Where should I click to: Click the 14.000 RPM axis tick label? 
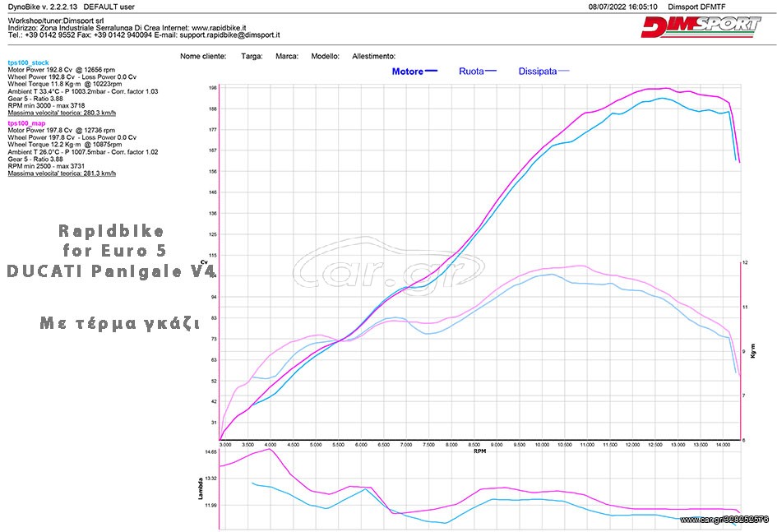(x=723, y=445)
